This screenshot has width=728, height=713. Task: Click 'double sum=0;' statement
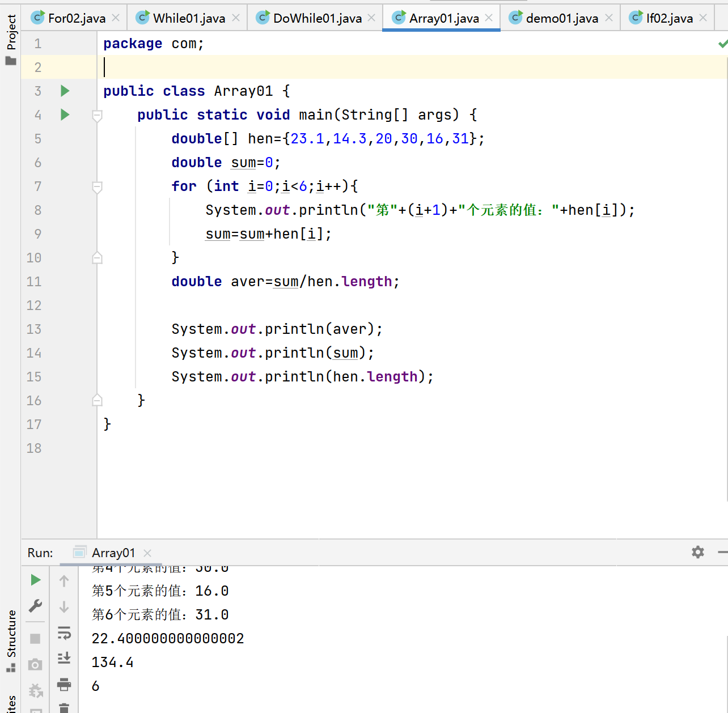226,163
